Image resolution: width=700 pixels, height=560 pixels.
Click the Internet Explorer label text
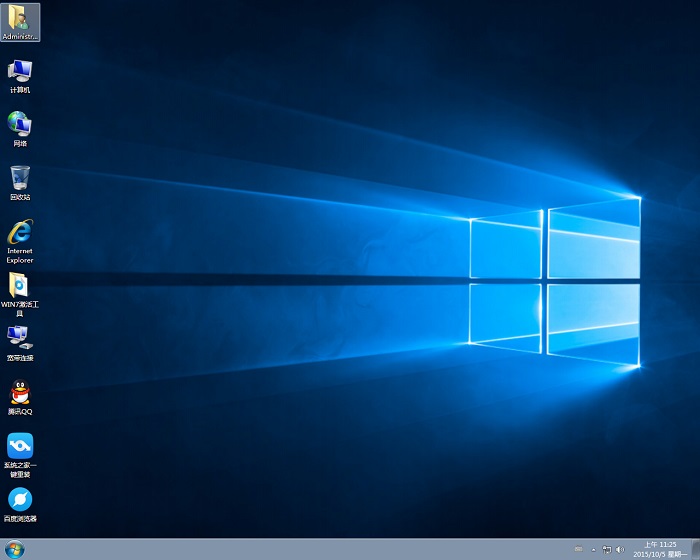tap(19, 256)
